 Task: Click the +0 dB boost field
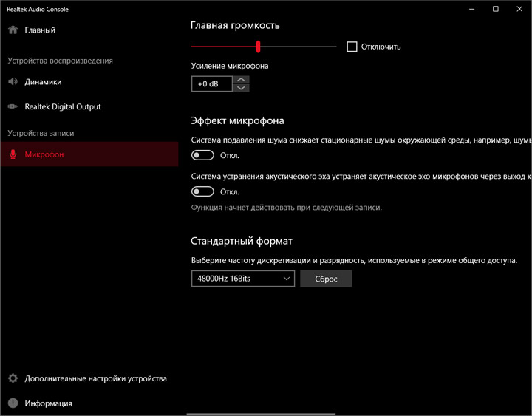[x=212, y=83]
